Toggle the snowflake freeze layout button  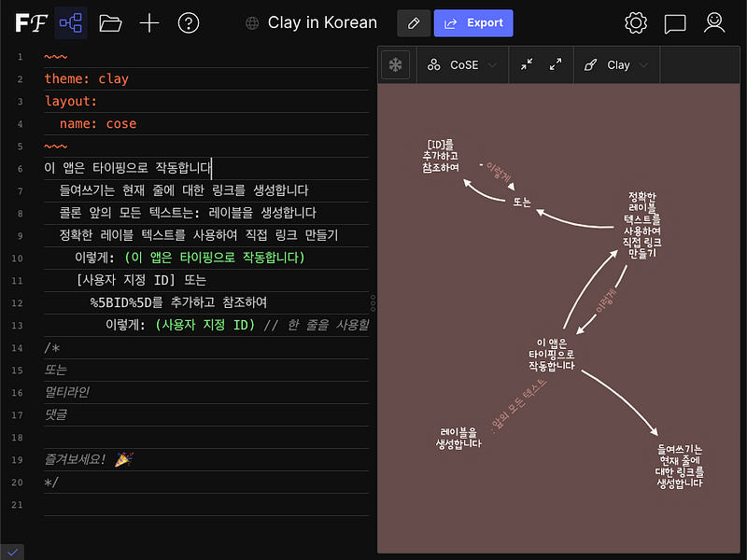click(x=395, y=64)
